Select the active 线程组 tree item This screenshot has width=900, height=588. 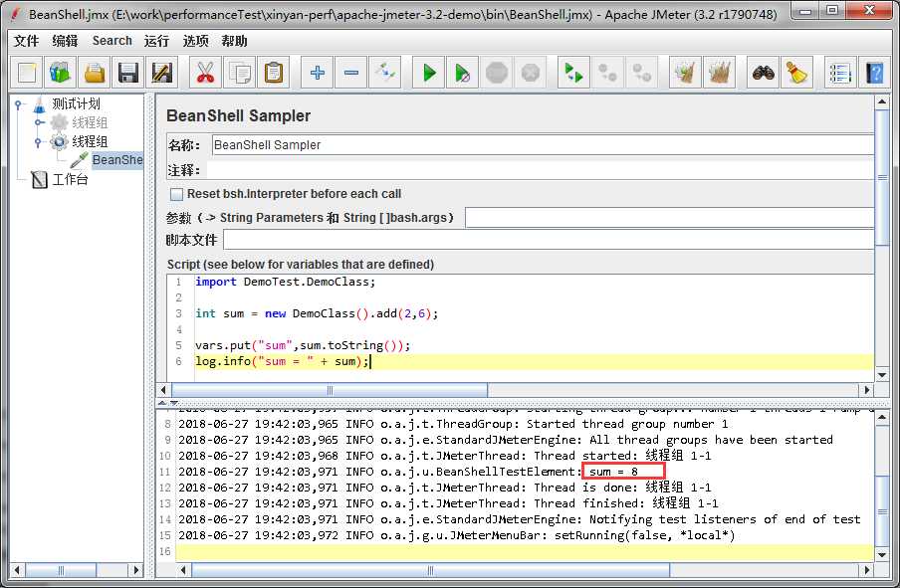90,141
